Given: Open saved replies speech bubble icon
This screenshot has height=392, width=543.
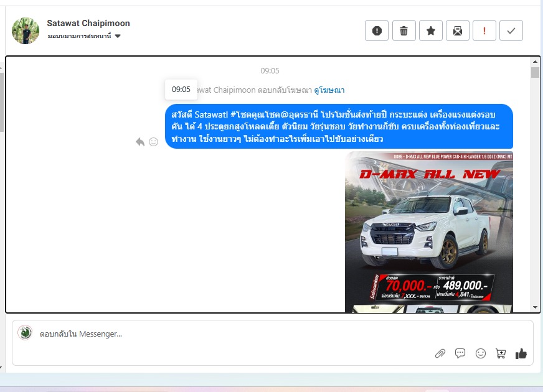Looking at the screenshot, I should coord(460,353).
